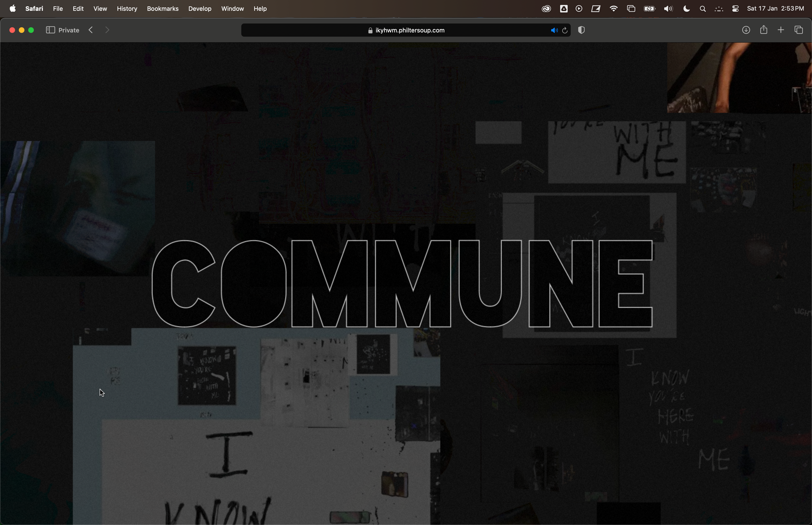The width and height of the screenshot is (812, 525).
Task: Go back with the back arrow
Action: pos(91,30)
